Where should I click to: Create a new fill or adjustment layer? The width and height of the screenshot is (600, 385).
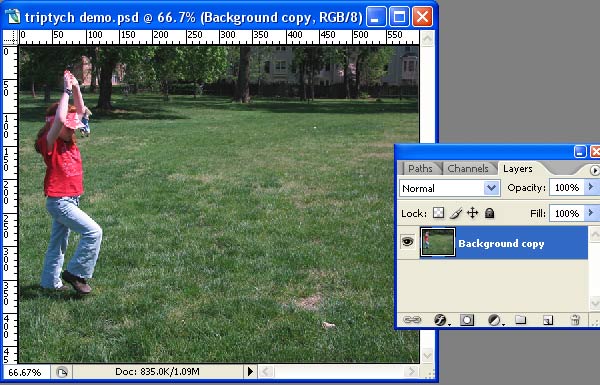(x=494, y=320)
